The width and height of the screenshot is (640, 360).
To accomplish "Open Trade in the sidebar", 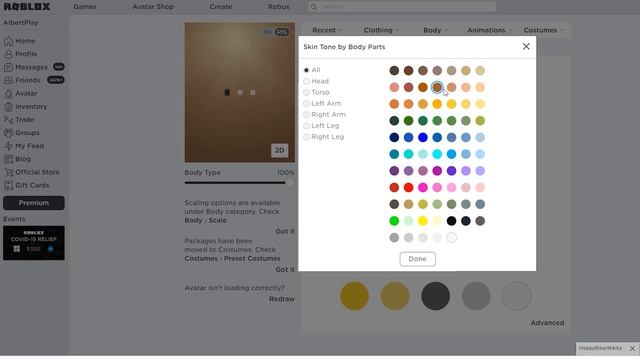I will pyautogui.click(x=19, y=120).
